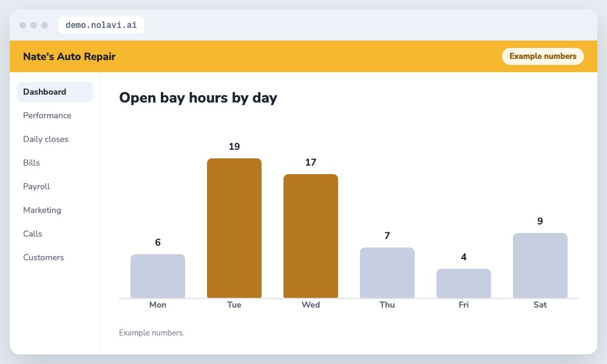Click the value 9 above Saturday
This screenshot has height=364, width=607.
(540, 221)
